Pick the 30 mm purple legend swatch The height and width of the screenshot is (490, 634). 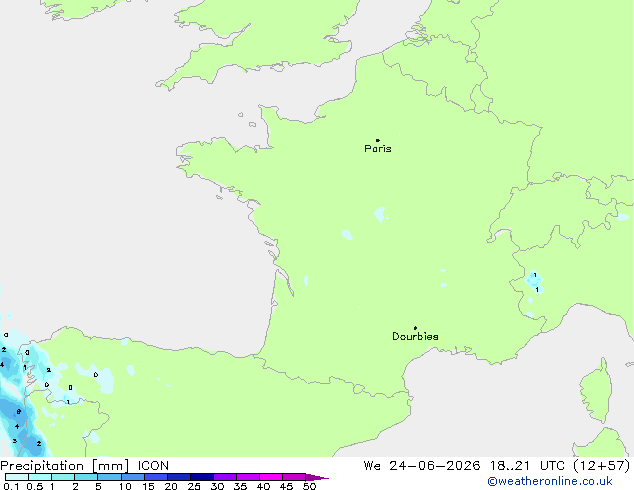point(225,477)
